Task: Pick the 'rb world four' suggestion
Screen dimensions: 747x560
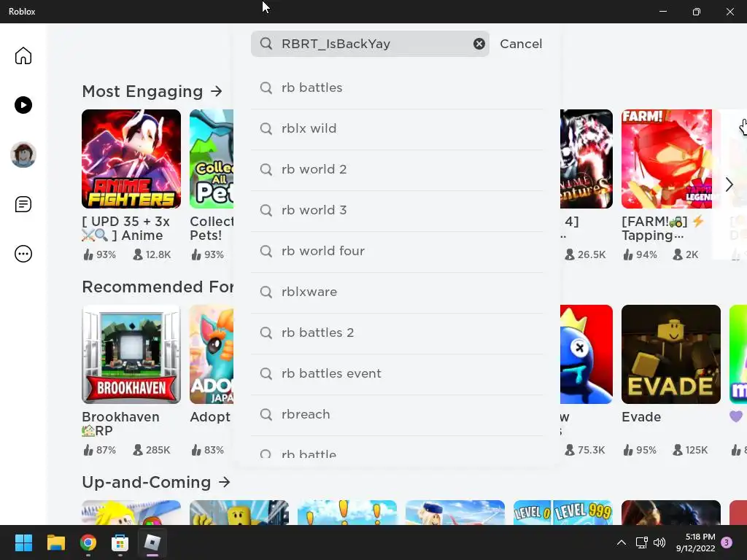Action: pyautogui.click(x=397, y=251)
